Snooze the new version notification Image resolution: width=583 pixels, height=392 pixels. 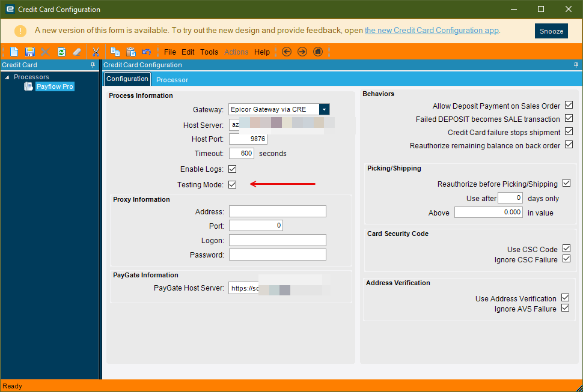[551, 31]
